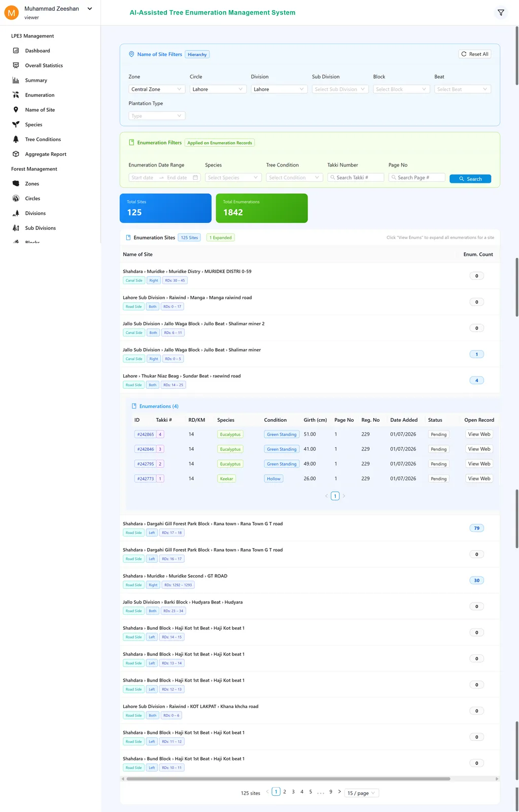The image size is (519, 812).
Task: Click the Search Page # input field
Action: [417, 178]
